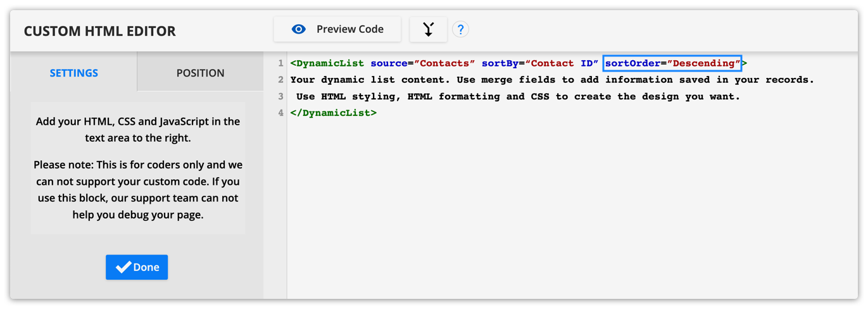Viewport: 868px width, 309px height.
Task: Click the "Contact ID" value in line 1
Action: (562, 63)
